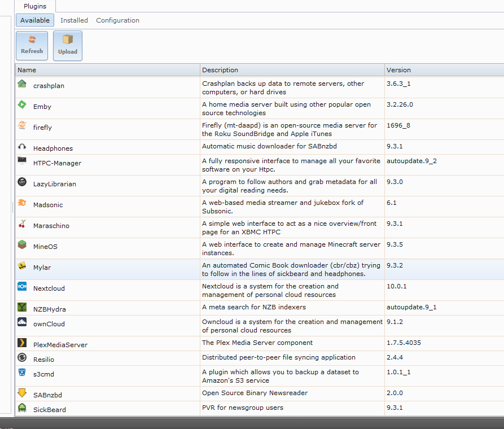Click the ownCloud plugin icon
Screen dimensions: 504x429
[22, 322]
